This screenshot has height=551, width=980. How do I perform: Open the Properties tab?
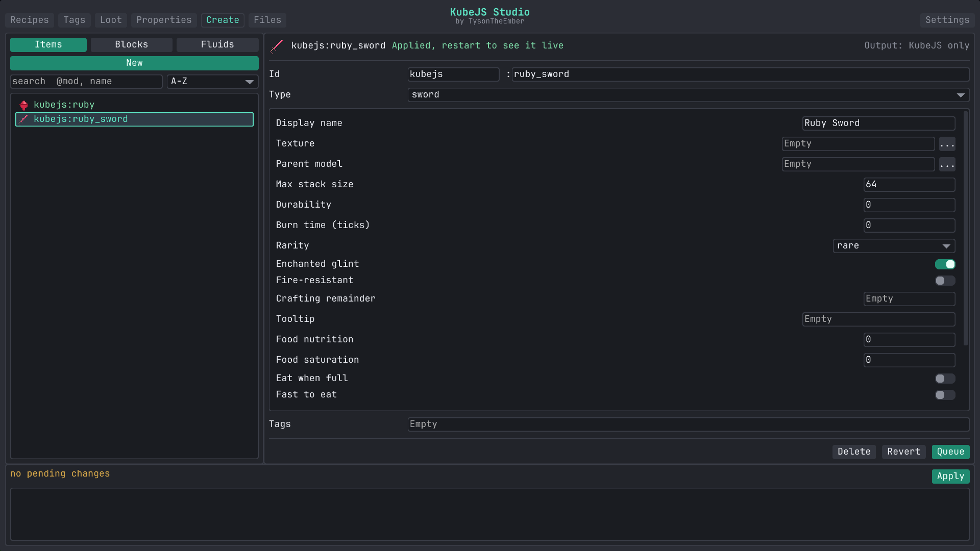pyautogui.click(x=164, y=20)
